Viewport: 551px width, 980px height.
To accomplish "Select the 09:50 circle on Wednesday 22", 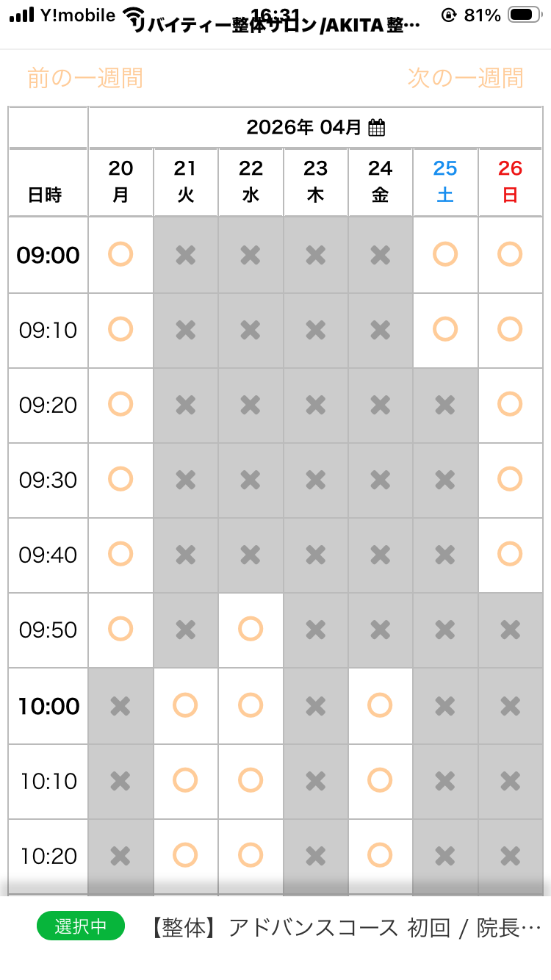I will pyautogui.click(x=251, y=630).
